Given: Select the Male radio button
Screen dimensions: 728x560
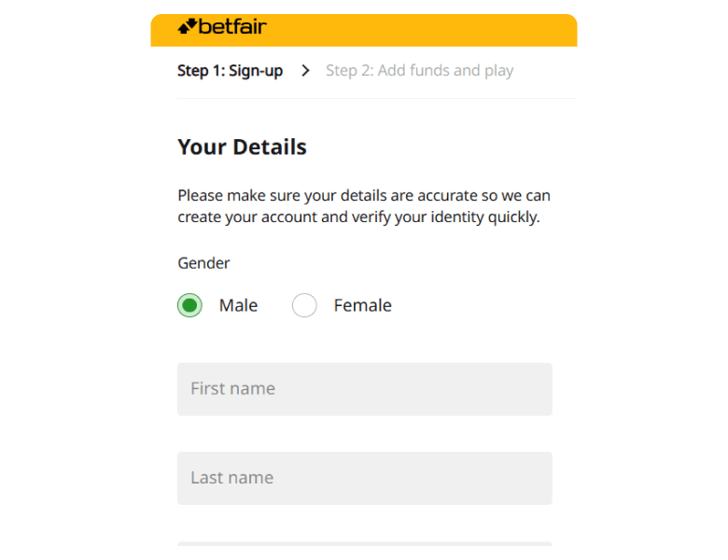Looking at the screenshot, I should 189,305.
